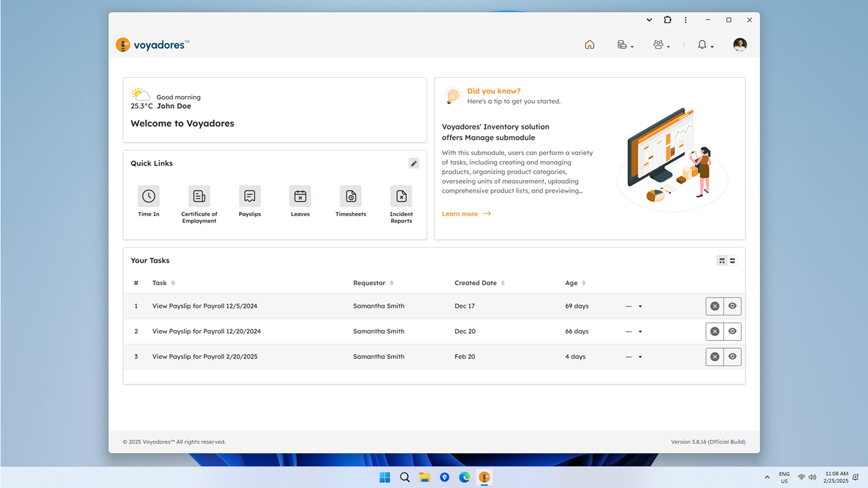This screenshot has width=868, height=488.
Task: Open the Windows Start menu
Action: (x=385, y=477)
